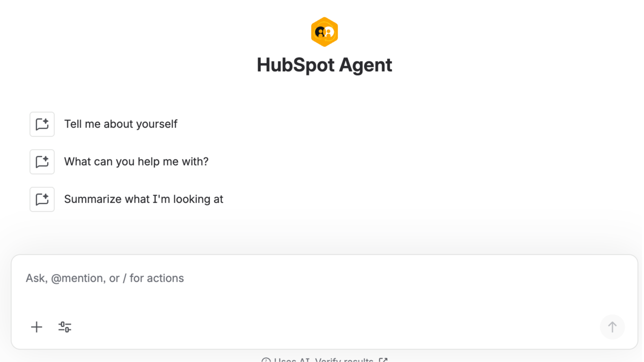
Task: Click the info icon beside 'Uses AI'
Action: [x=266, y=360]
